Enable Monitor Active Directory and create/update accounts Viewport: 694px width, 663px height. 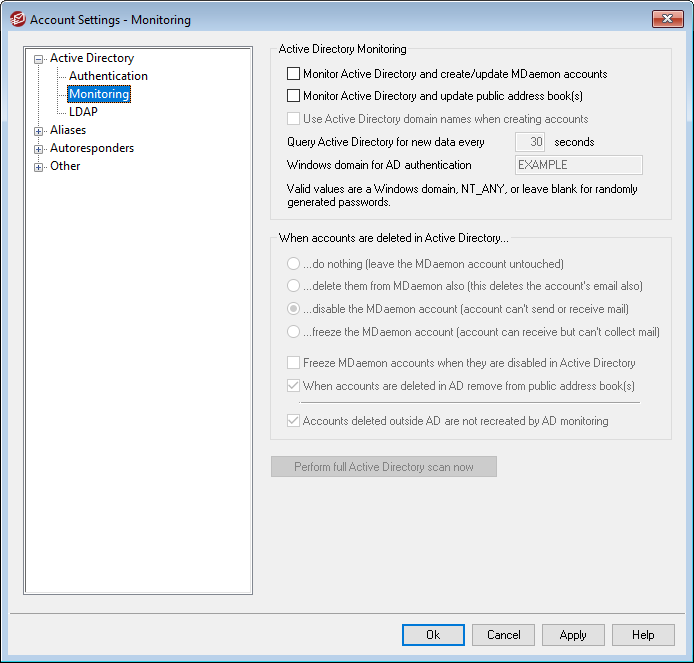tap(294, 74)
